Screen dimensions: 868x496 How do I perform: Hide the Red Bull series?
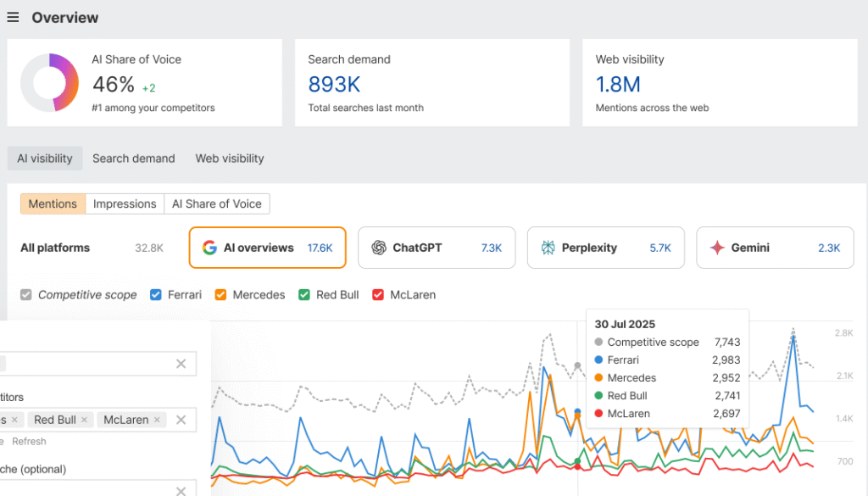click(x=303, y=295)
